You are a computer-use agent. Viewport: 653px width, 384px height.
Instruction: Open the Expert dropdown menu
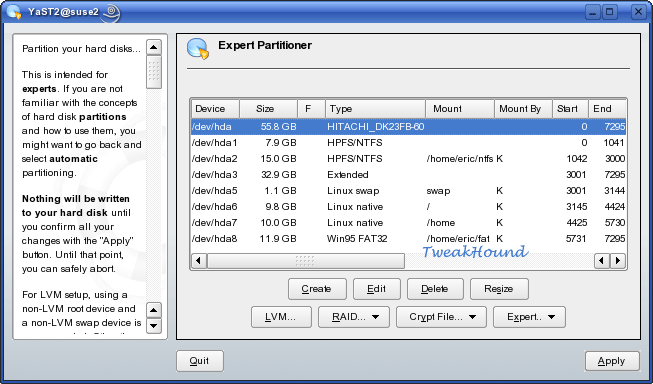click(x=529, y=317)
